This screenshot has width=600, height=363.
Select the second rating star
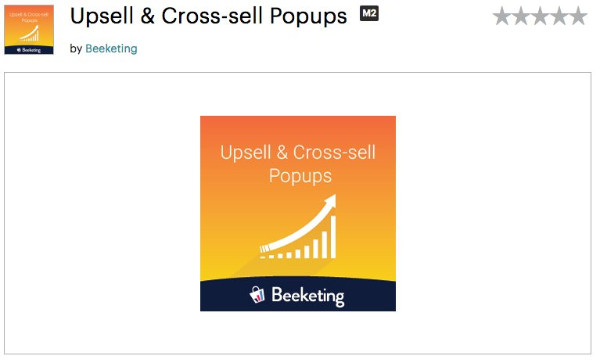click(x=521, y=16)
